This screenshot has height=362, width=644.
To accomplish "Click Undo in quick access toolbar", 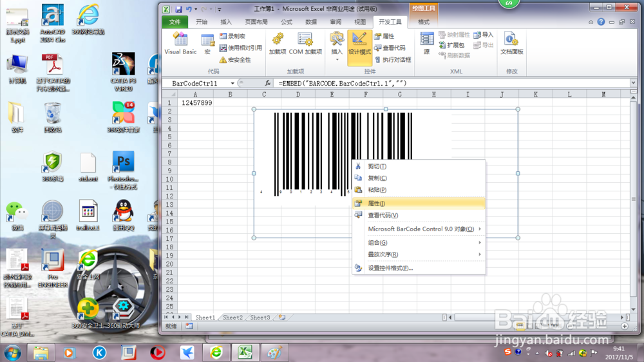I will coord(189,9).
